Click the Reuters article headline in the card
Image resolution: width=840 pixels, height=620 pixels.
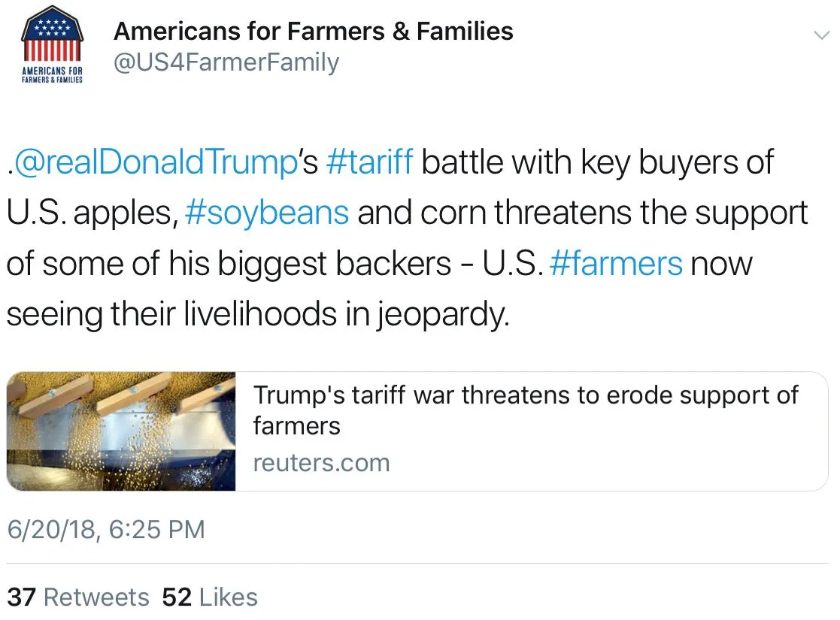525,410
